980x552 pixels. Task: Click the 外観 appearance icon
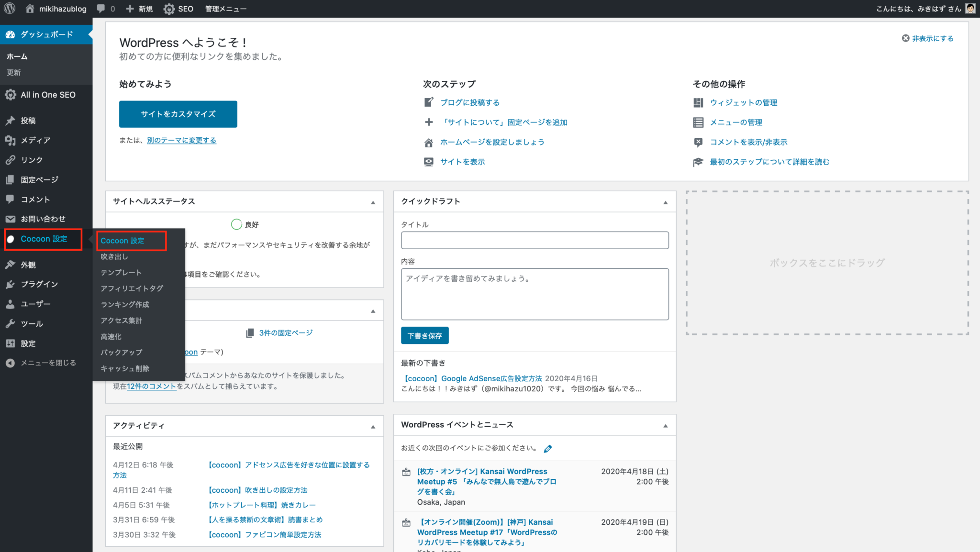[11, 265]
